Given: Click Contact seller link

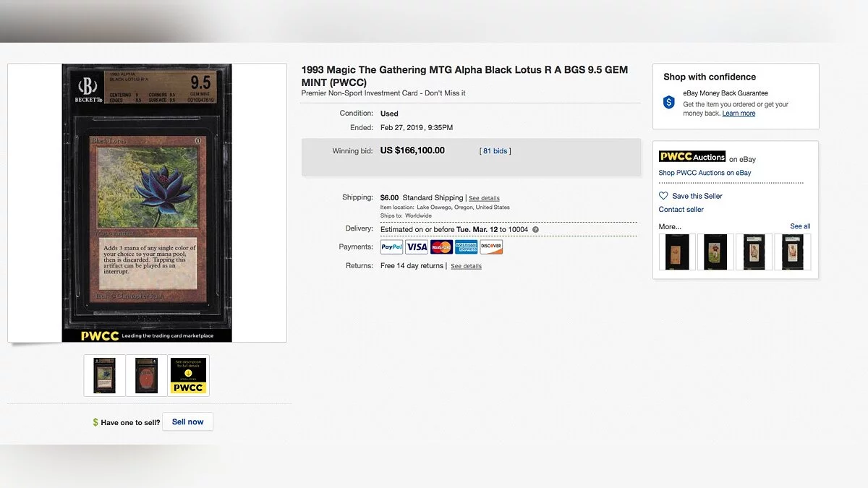Looking at the screenshot, I should (x=681, y=210).
